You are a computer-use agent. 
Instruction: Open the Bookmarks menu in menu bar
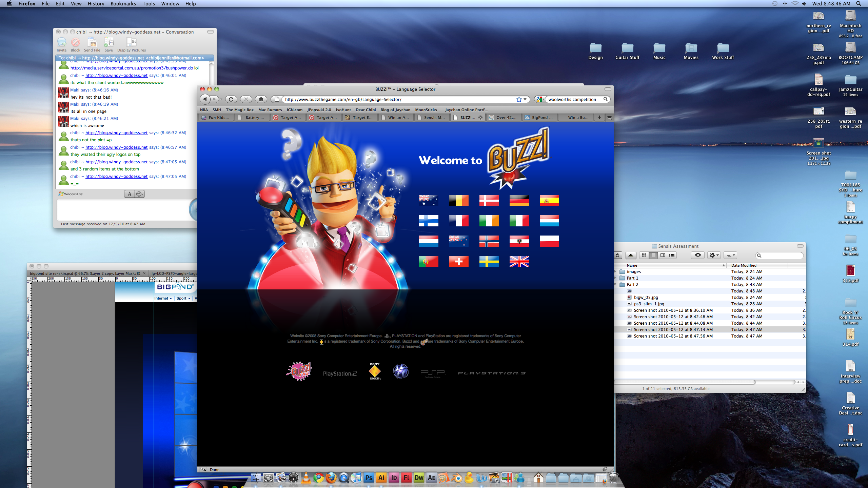point(123,4)
